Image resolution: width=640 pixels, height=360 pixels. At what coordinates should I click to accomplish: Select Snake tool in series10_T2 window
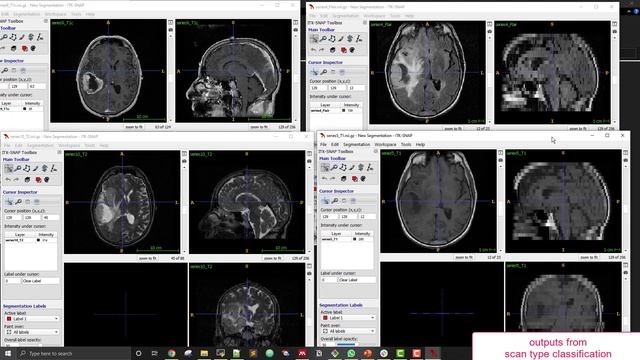click(x=45, y=168)
